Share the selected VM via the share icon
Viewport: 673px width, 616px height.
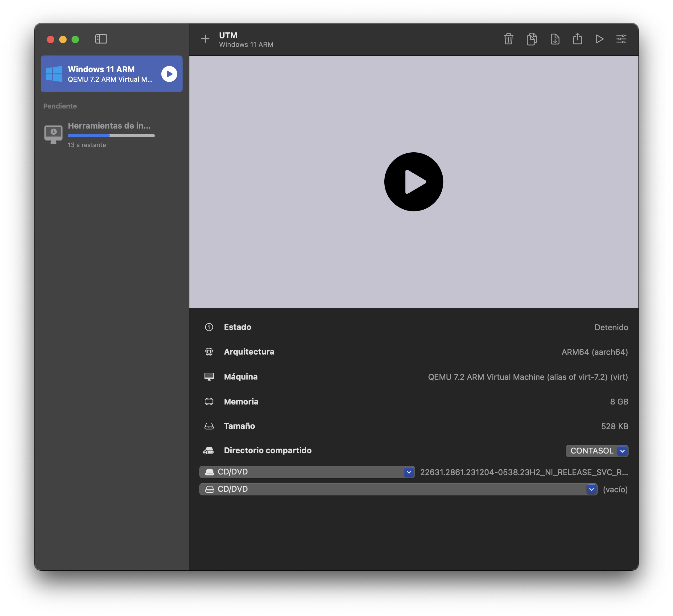(577, 39)
